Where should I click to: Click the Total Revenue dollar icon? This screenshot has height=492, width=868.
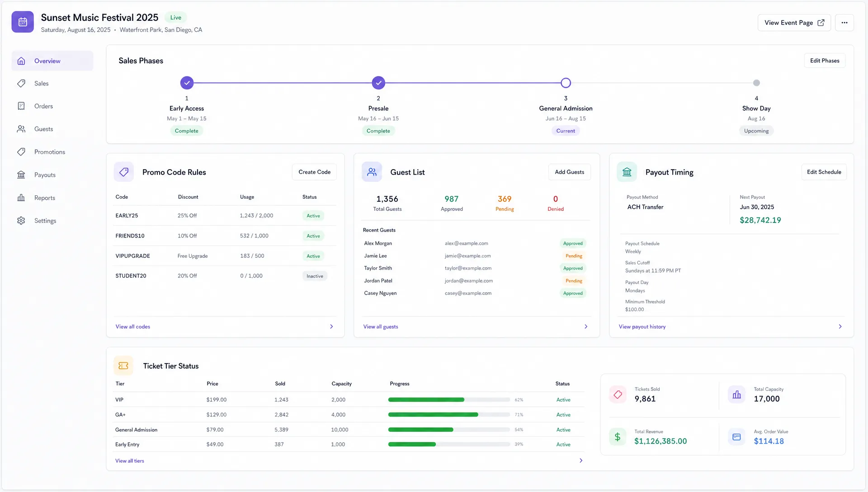(x=618, y=437)
